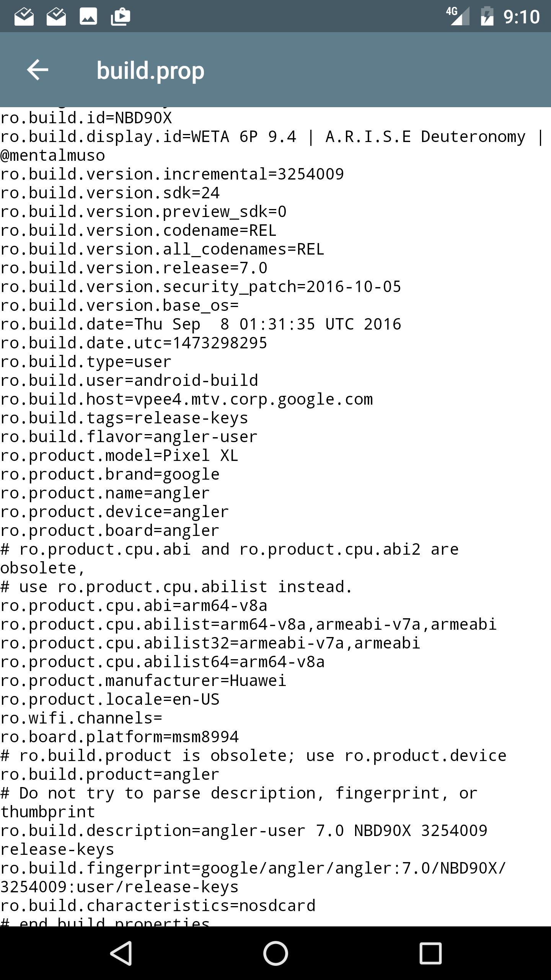Tap the 4G signal strength icon
Screen dimensions: 551x980
tap(458, 16)
